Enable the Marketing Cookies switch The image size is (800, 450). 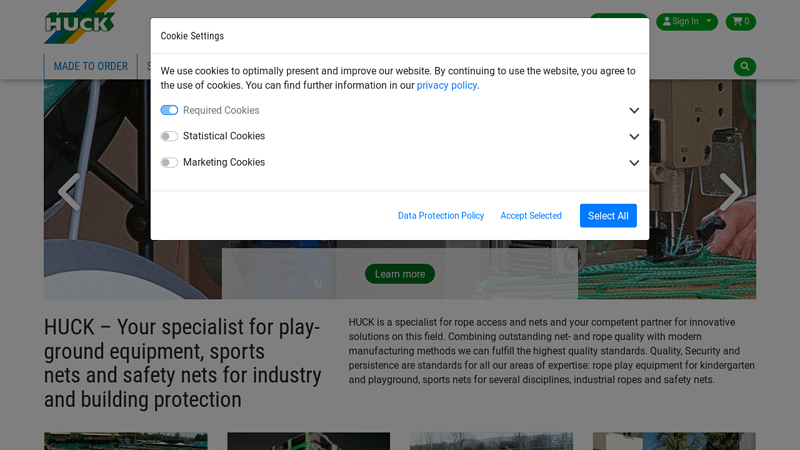pos(169,162)
